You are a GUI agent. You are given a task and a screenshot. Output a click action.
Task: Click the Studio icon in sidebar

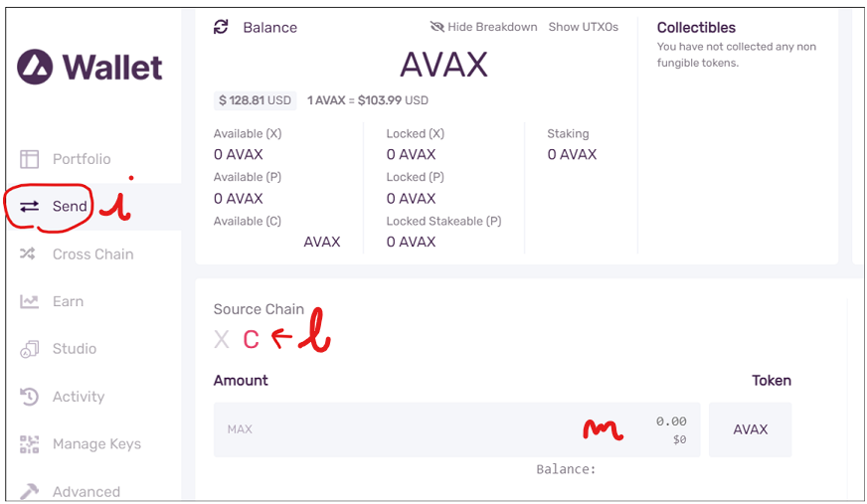click(x=29, y=349)
